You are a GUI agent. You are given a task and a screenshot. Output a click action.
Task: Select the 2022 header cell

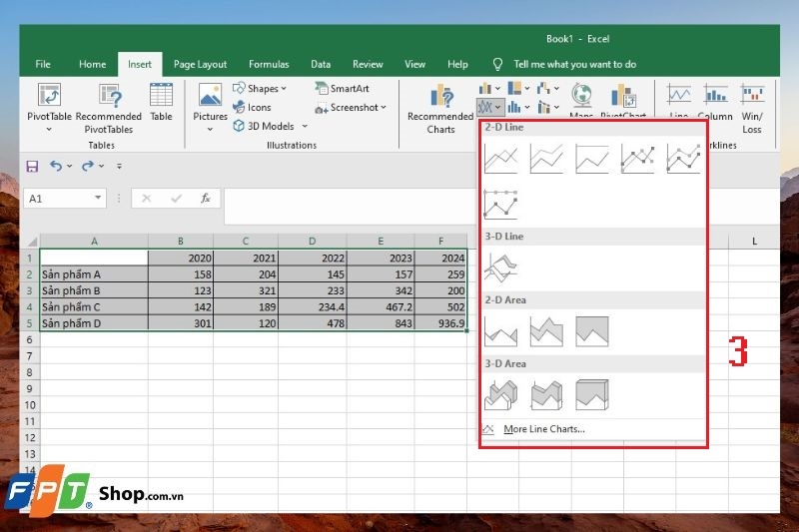click(x=313, y=259)
